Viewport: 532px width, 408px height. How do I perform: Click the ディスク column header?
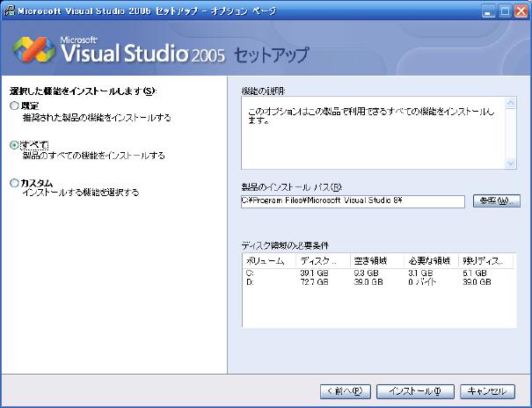(x=323, y=261)
